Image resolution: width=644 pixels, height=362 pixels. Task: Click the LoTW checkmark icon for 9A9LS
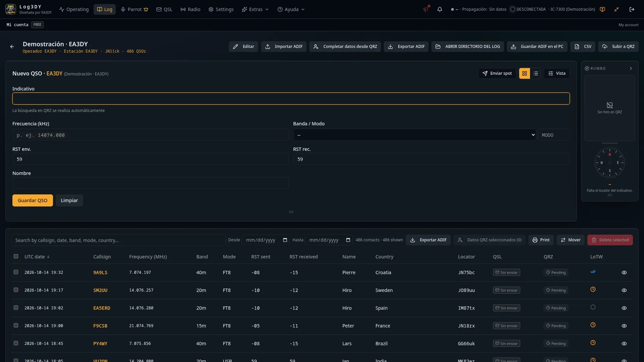[x=593, y=272]
